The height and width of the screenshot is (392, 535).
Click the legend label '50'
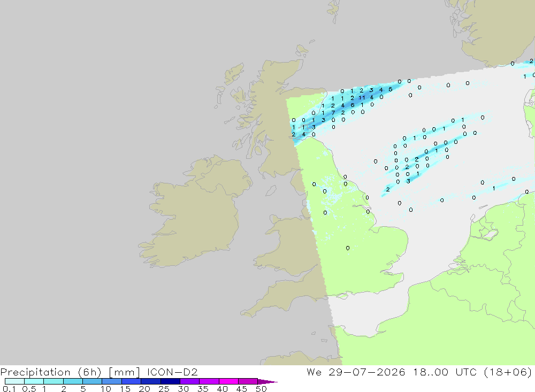point(261,389)
